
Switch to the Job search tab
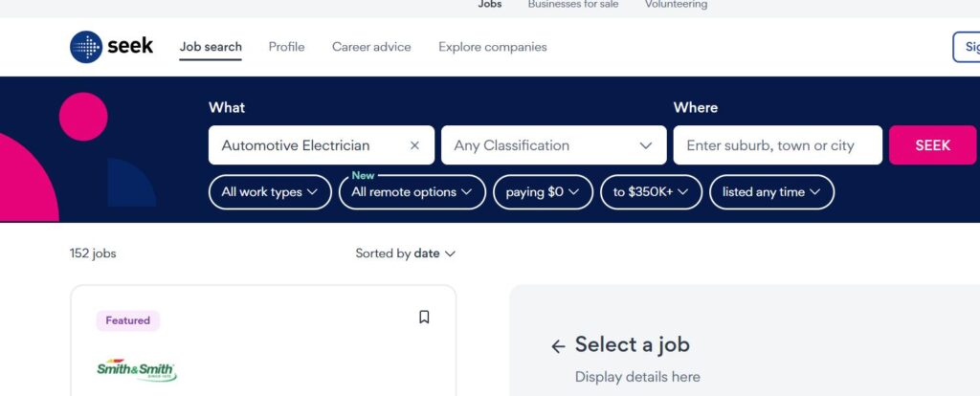pyautogui.click(x=211, y=47)
